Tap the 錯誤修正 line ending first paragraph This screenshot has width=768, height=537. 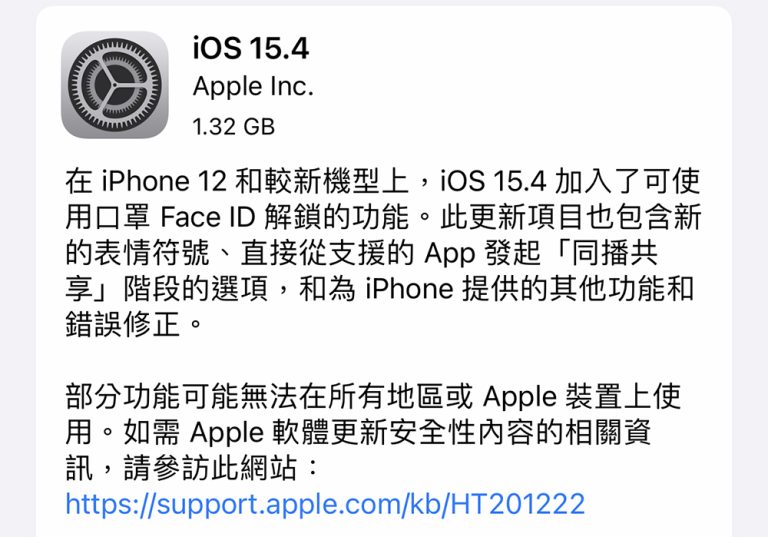click(x=123, y=324)
